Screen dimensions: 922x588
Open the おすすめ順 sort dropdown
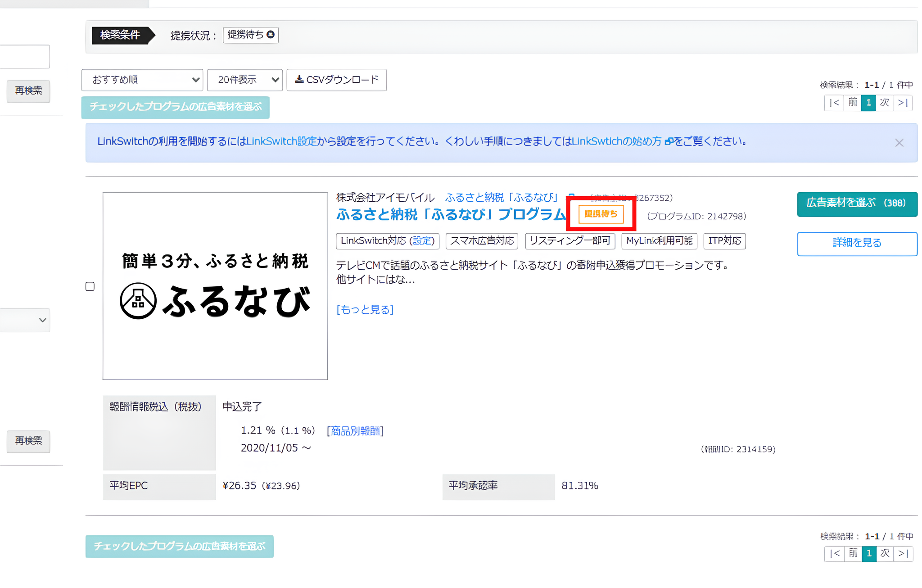(142, 80)
